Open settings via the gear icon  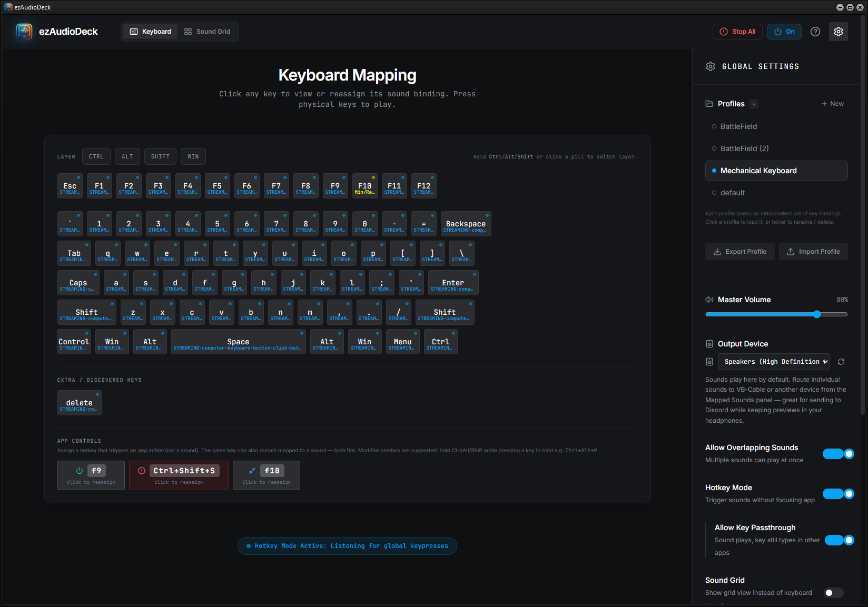838,32
